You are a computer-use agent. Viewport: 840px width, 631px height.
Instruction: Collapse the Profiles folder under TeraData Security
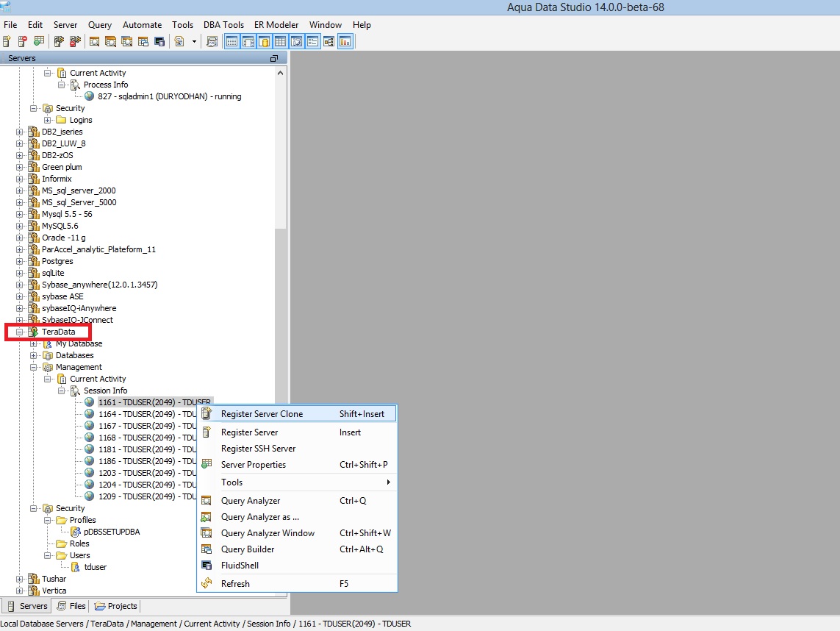coord(47,520)
